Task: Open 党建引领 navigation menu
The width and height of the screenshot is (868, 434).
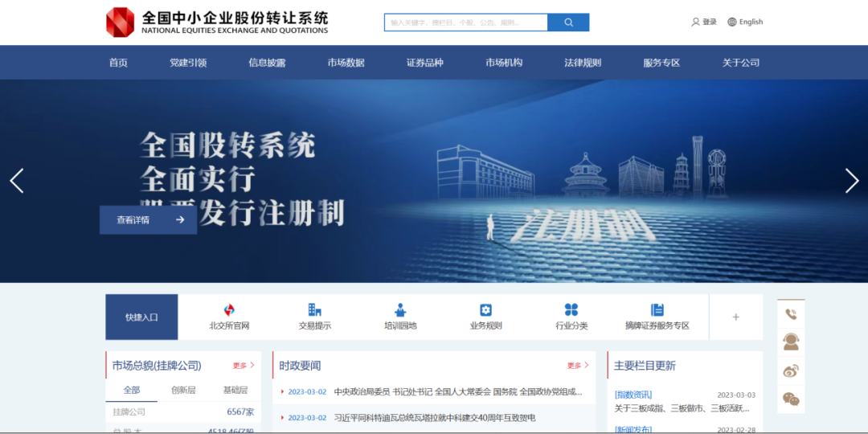Action: point(188,63)
